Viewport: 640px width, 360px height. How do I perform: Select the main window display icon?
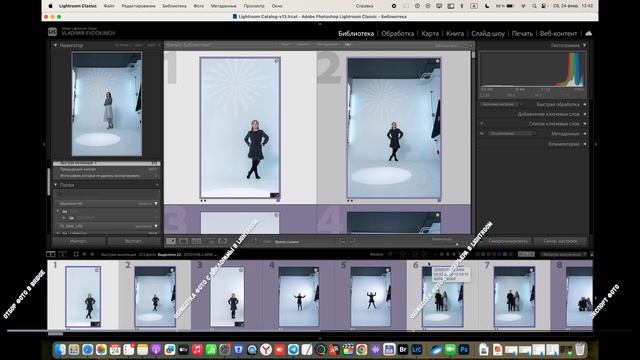click(x=51, y=254)
